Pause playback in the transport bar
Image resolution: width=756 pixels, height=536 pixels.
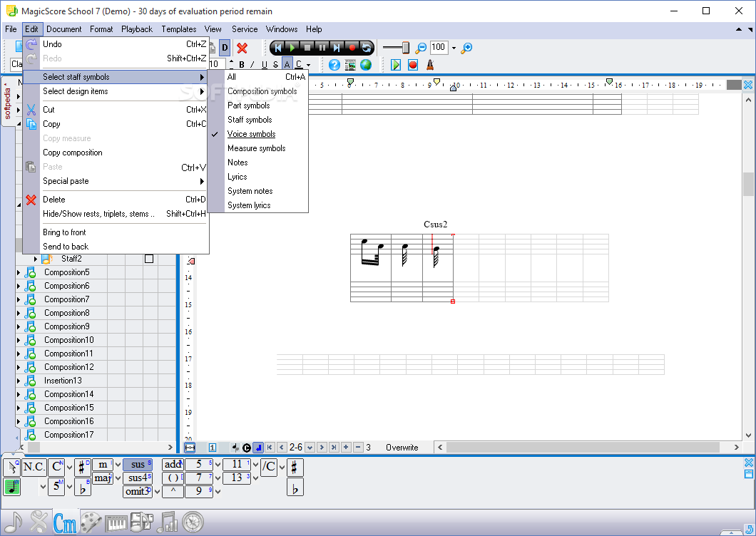322,47
